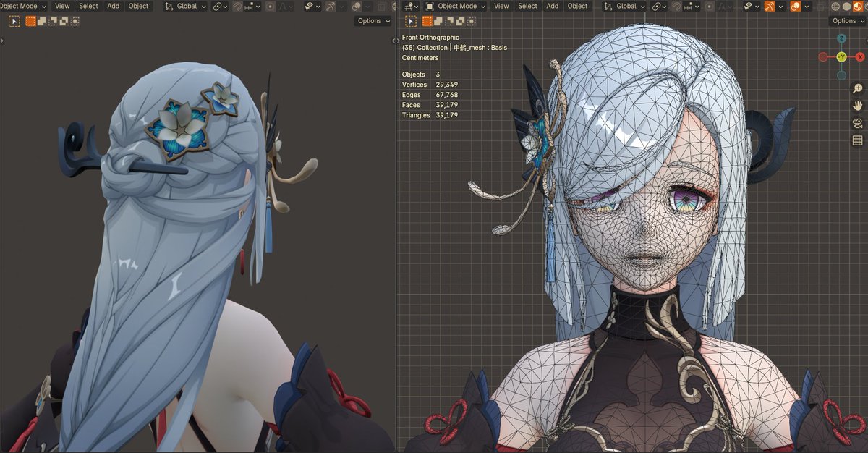Viewport: 868px width, 453px height.
Task: Open overlays settings arrow in right viewport
Action: point(807,6)
